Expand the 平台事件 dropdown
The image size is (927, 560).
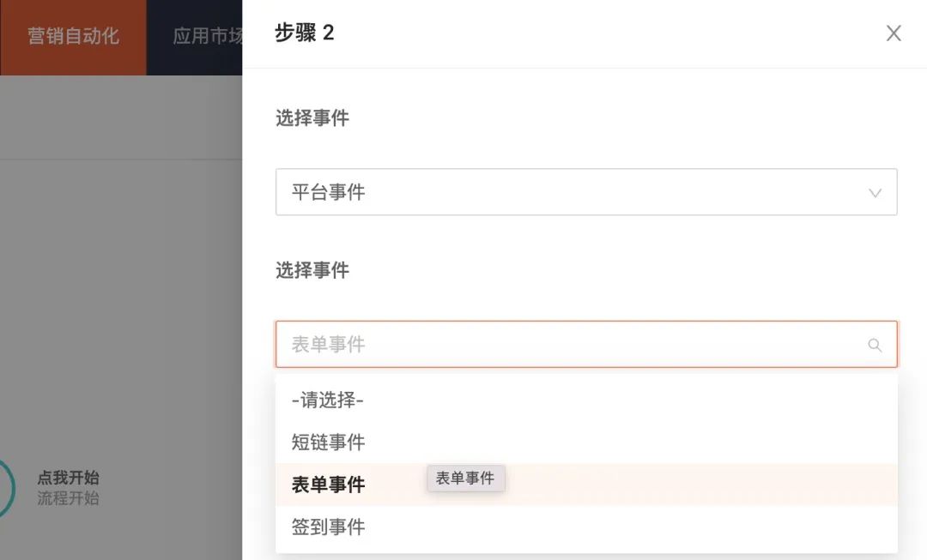(x=585, y=192)
